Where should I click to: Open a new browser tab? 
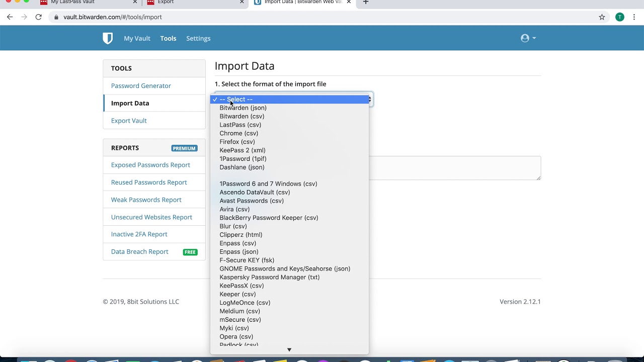click(x=366, y=2)
